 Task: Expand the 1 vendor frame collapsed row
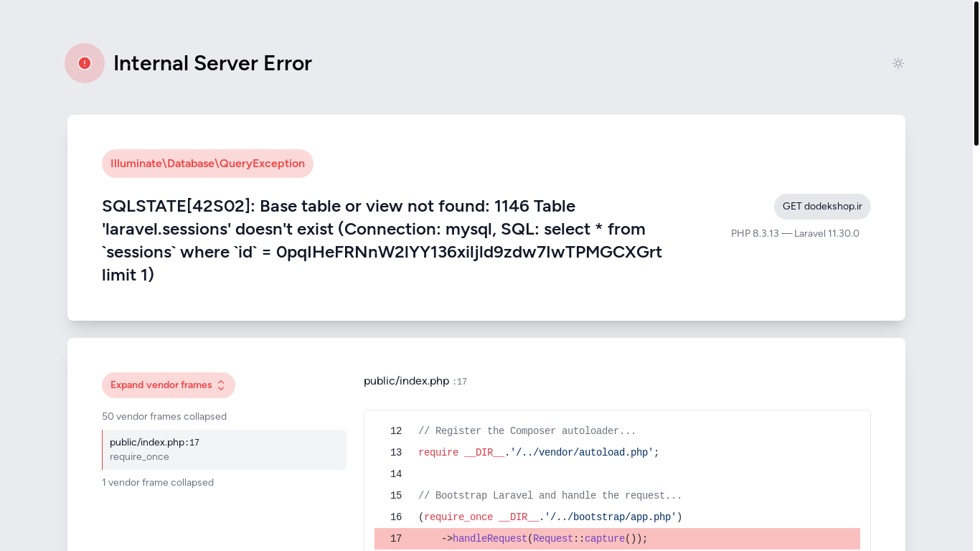[x=158, y=482]
